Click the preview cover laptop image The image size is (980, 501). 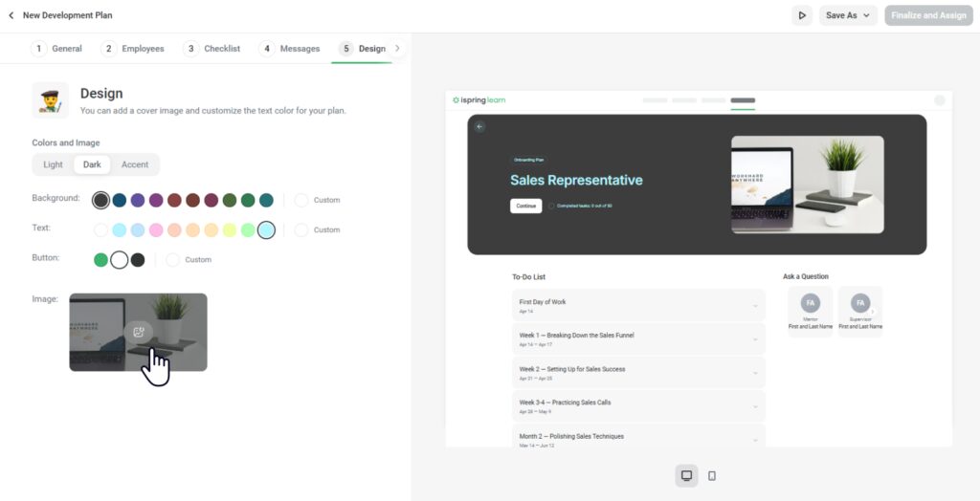point(808,185)
